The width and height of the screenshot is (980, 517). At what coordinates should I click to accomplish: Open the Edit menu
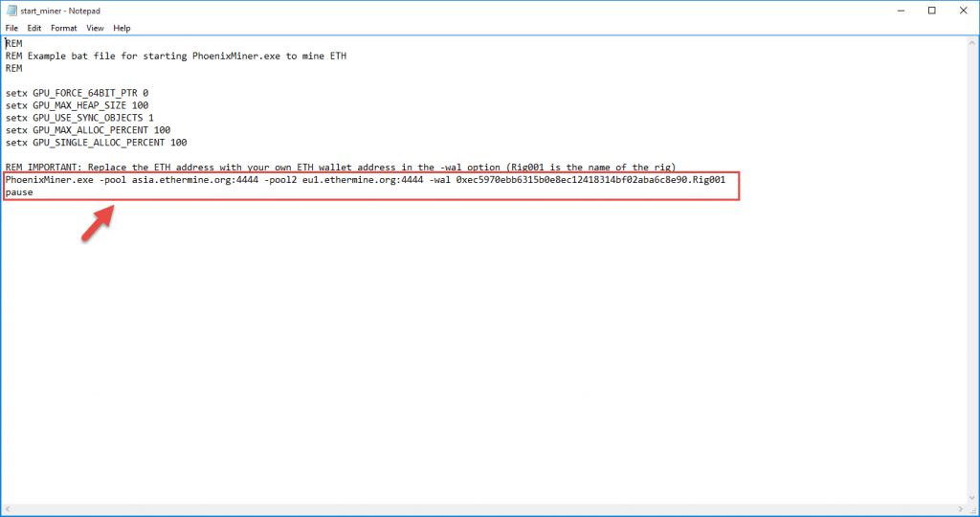pyautogui.click(x=33, y=28)
